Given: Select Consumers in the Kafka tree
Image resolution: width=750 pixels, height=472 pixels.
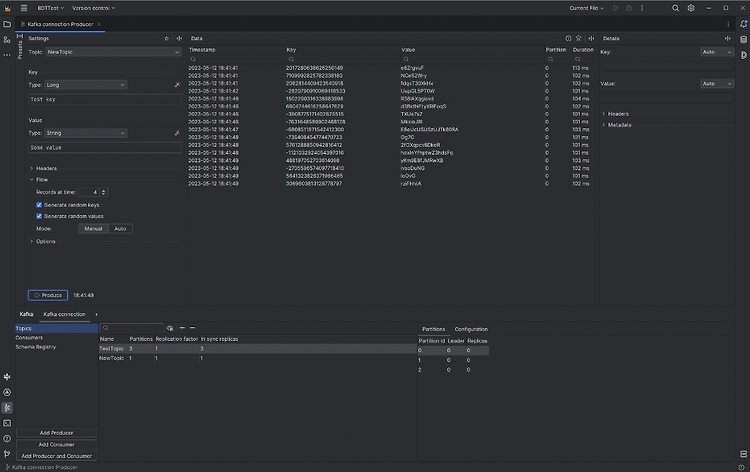Looking at the screenshot, I should [x=29, y=338].
